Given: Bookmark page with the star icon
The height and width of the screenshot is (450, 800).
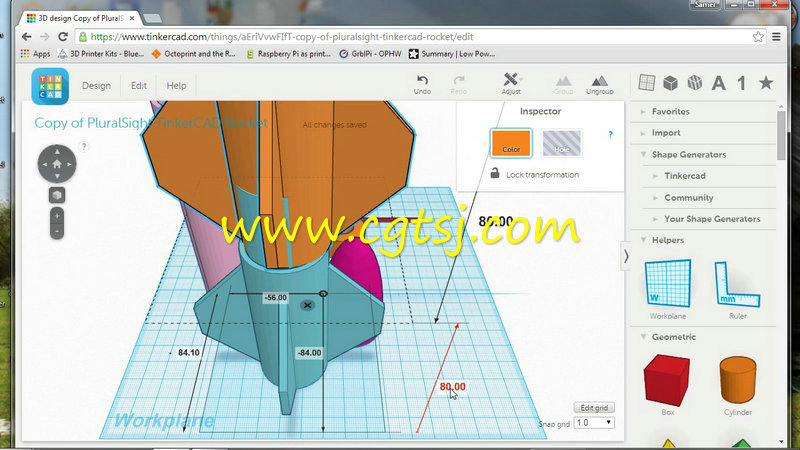Looking at the screenshot, I should (x=758, y=37).
